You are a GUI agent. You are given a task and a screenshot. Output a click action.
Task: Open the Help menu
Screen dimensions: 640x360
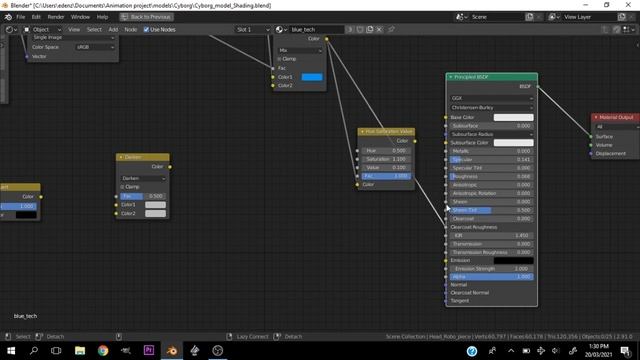click(102, 17)
